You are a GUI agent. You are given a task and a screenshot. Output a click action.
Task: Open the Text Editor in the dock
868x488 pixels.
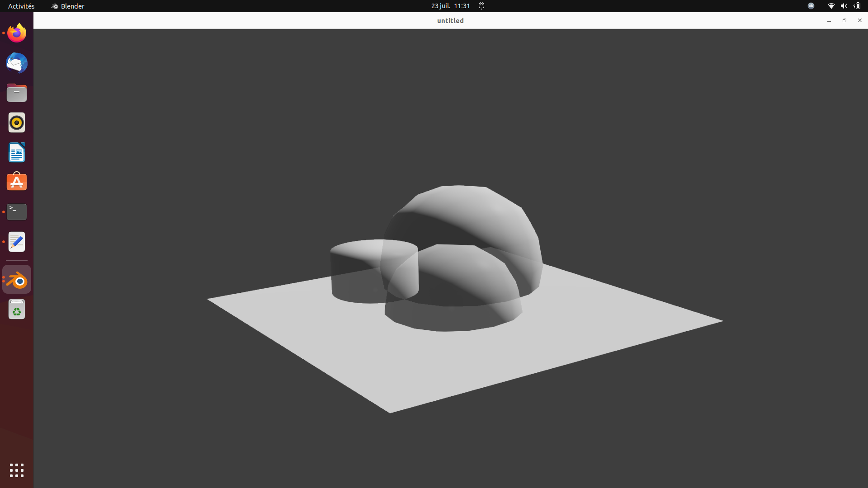17,242
